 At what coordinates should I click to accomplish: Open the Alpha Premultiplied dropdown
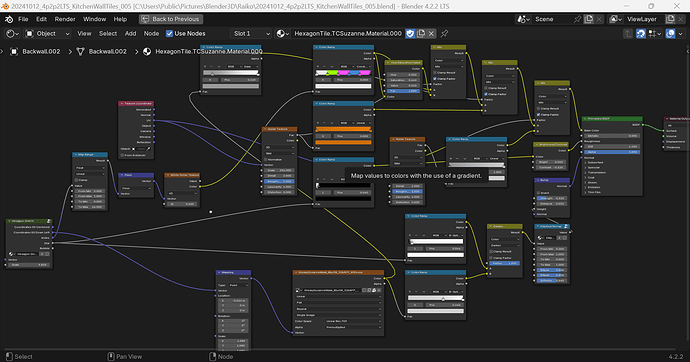tap(353, 327)
